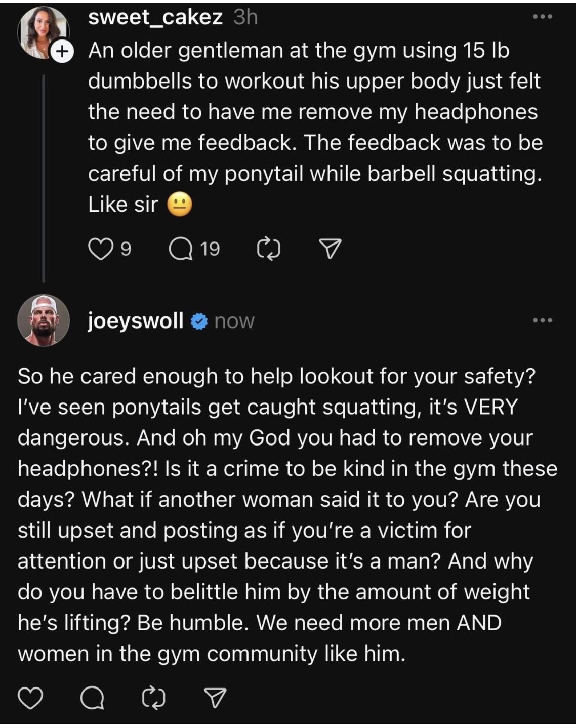The width and height of the screenshot is (576, 728).
Task: Repost joeyswoll's reply
Action: 154,699
